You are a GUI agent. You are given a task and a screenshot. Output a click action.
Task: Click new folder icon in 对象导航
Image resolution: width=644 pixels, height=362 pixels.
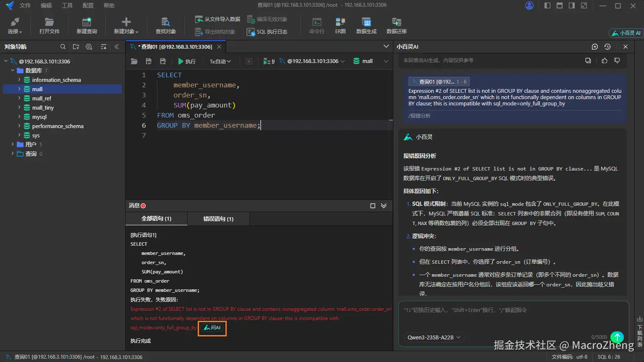point(76,47)
